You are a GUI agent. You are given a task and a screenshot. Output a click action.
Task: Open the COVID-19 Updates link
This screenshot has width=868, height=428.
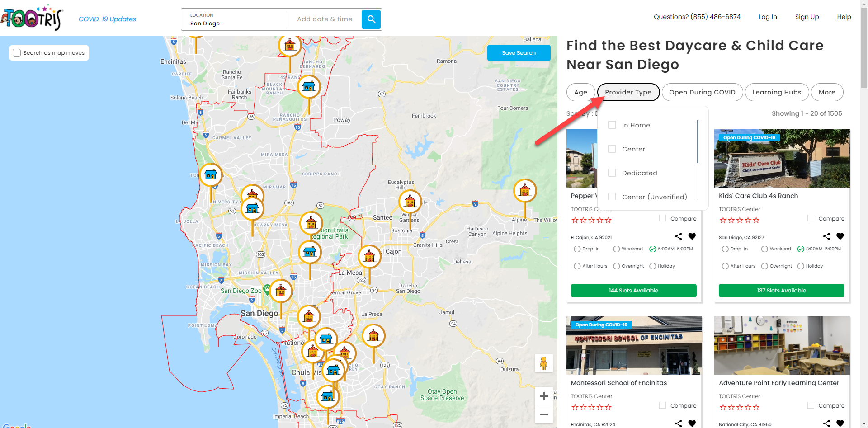pyautogui.click(x=107, y=19)
